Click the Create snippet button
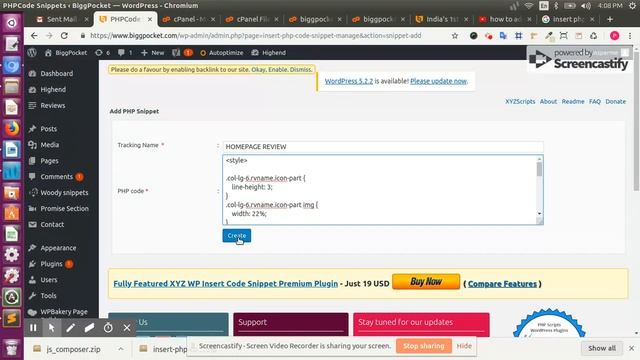640x360 pixels. (x=237, y=236)
